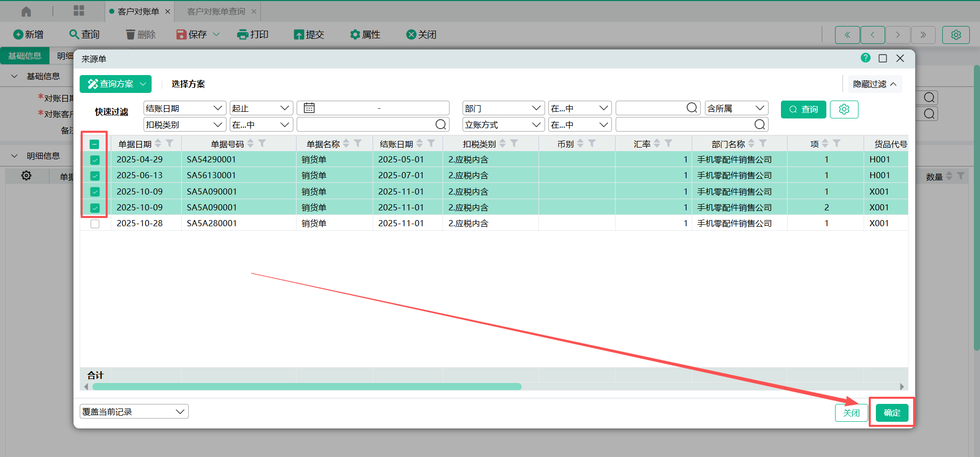Click the help question mark icon
980x457 pixels.
click(x=865, y=58)
